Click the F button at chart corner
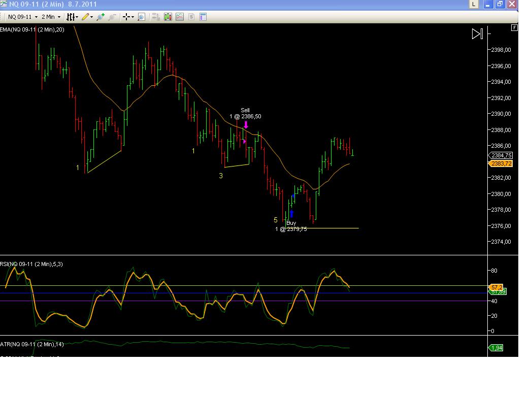This screenshot has height=398, width=532. 514,28
